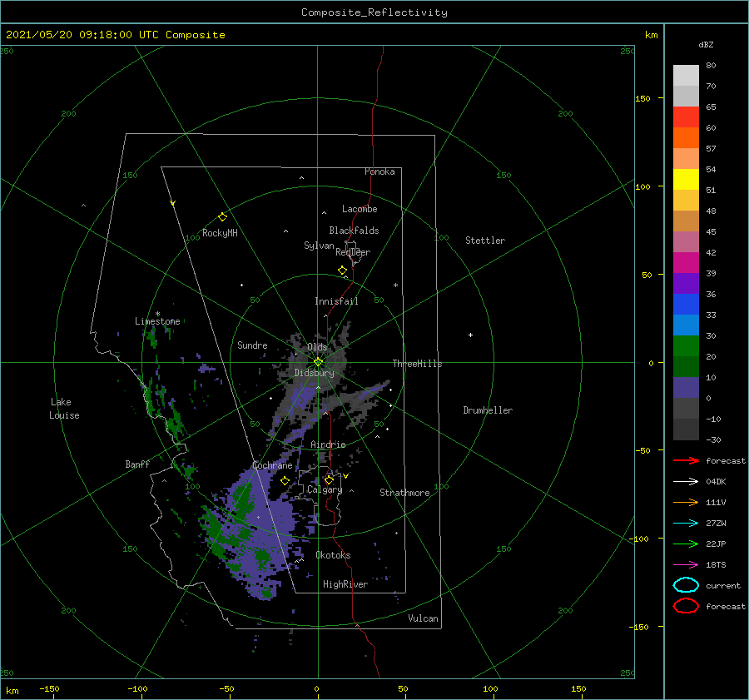The image size is (749, 700).
Task: Click the ThreeHills city label
Action: (418, 364)
